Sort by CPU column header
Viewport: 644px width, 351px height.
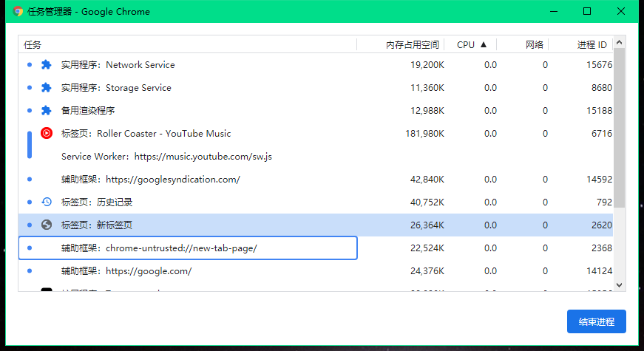(x=471, y=45)
